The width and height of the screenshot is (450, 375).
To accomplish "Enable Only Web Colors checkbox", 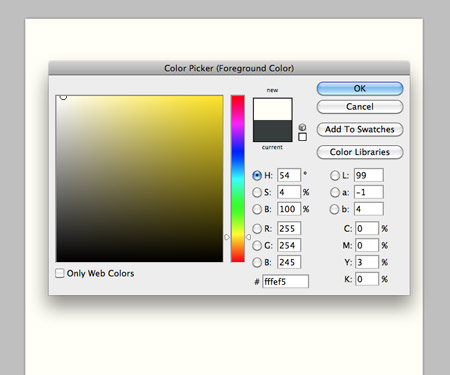I will tap(60, 273).
